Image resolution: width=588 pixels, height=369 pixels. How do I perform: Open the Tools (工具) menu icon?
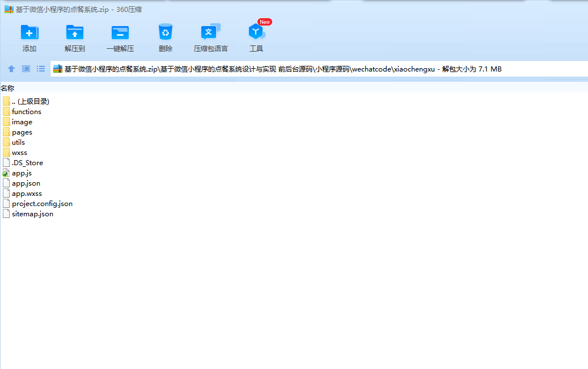point(256,32)
